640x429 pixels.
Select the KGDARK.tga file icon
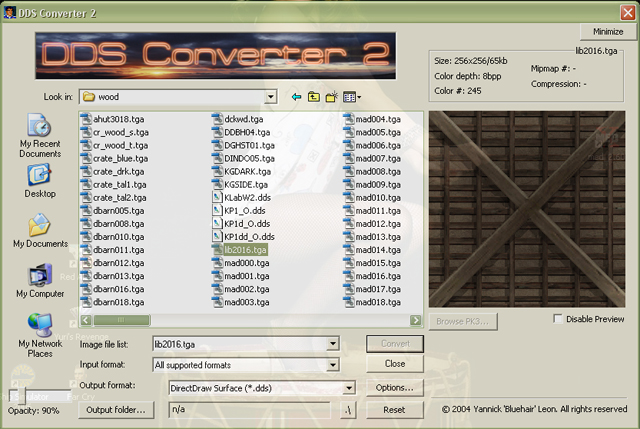point(218,171)
